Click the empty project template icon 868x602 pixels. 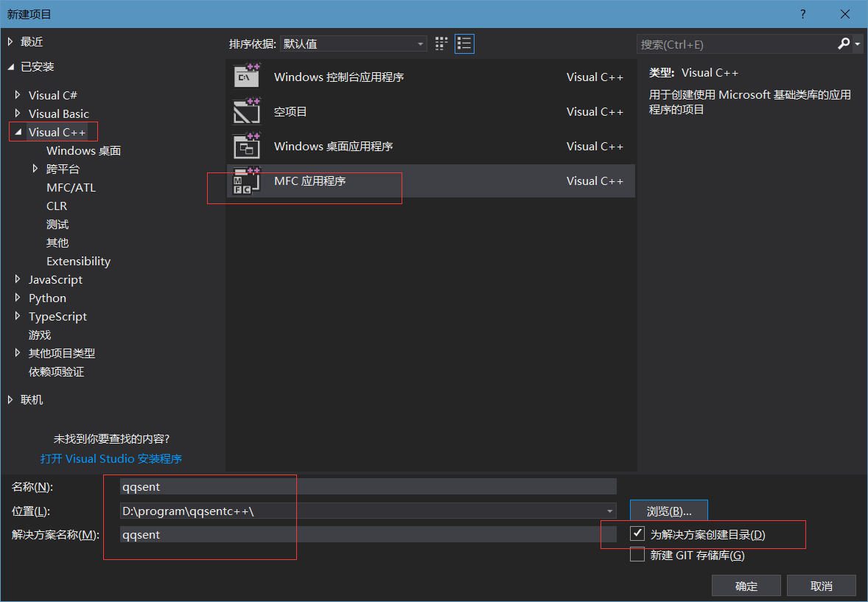(x=247, y=111)
